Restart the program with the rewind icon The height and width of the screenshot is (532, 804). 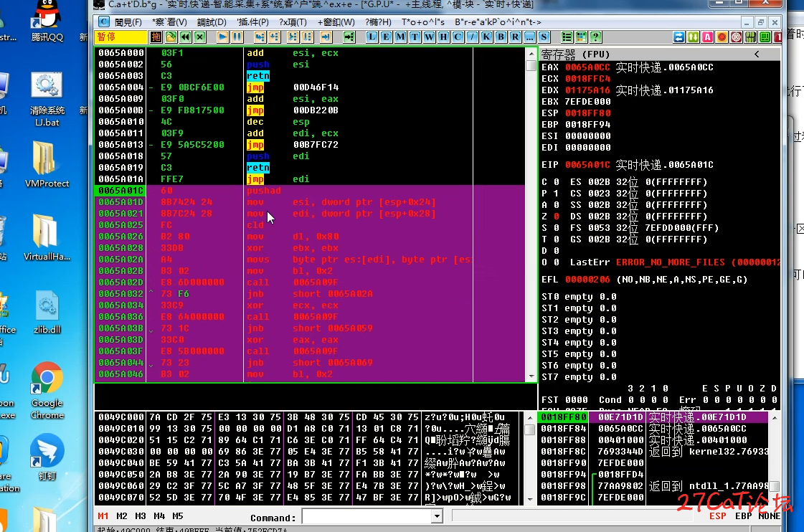[185, 37]
